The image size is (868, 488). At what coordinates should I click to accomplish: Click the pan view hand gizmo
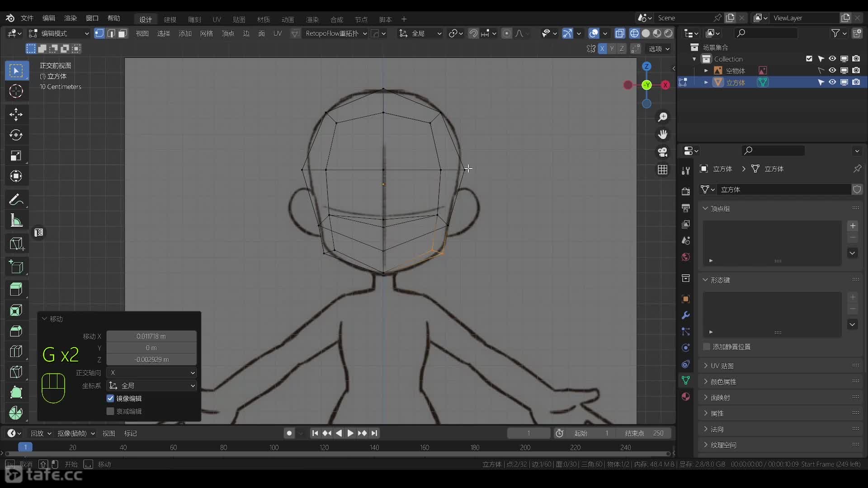(663, 135)
